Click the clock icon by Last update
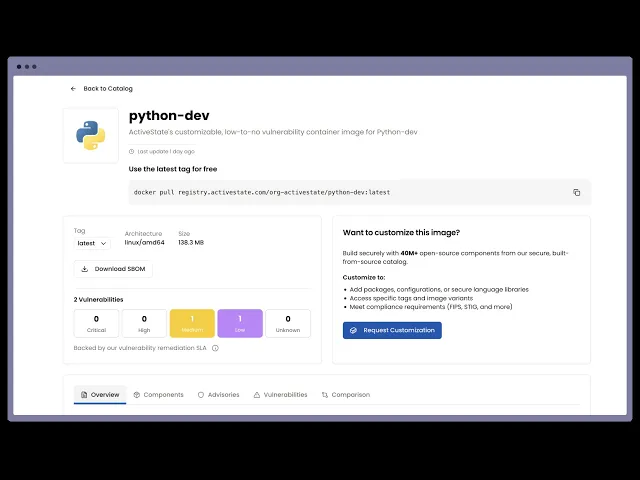This screenshot has height=480, width=640. pos(131,151)
